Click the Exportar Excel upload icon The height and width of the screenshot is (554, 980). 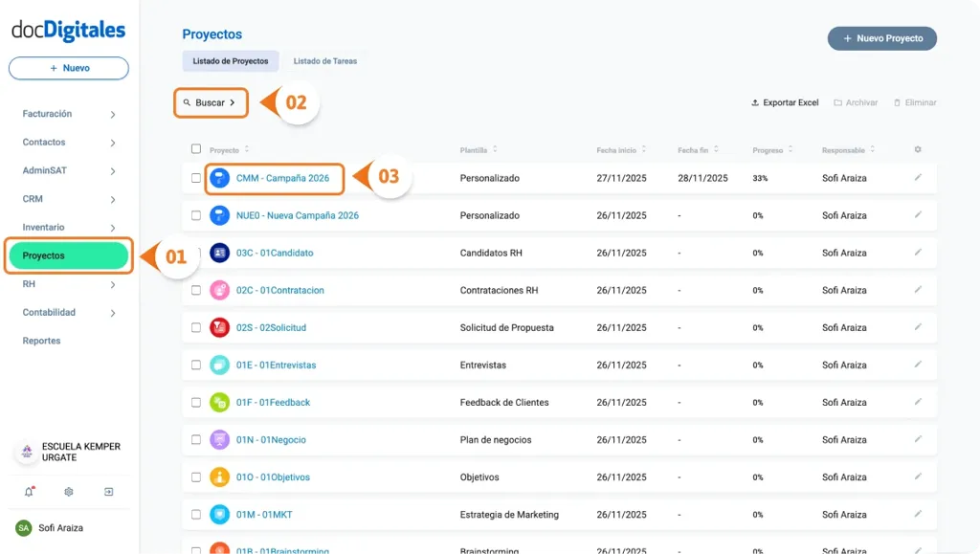pos(756,102)
